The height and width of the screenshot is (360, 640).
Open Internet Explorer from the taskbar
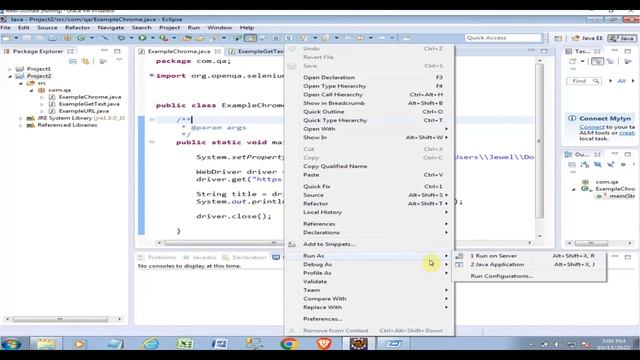(151, 344)
